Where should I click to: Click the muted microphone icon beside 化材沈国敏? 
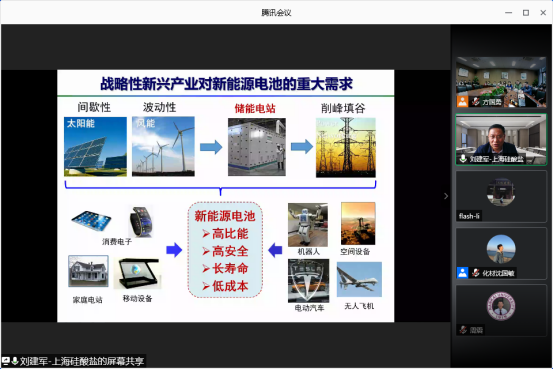click(x=476, y=272)
